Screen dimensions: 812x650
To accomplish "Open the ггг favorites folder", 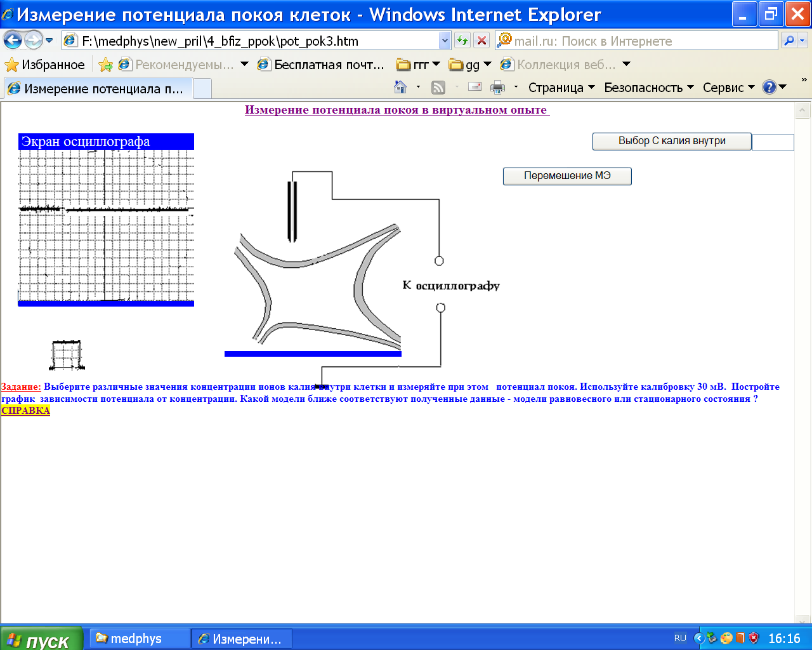I will click(417, 65).
